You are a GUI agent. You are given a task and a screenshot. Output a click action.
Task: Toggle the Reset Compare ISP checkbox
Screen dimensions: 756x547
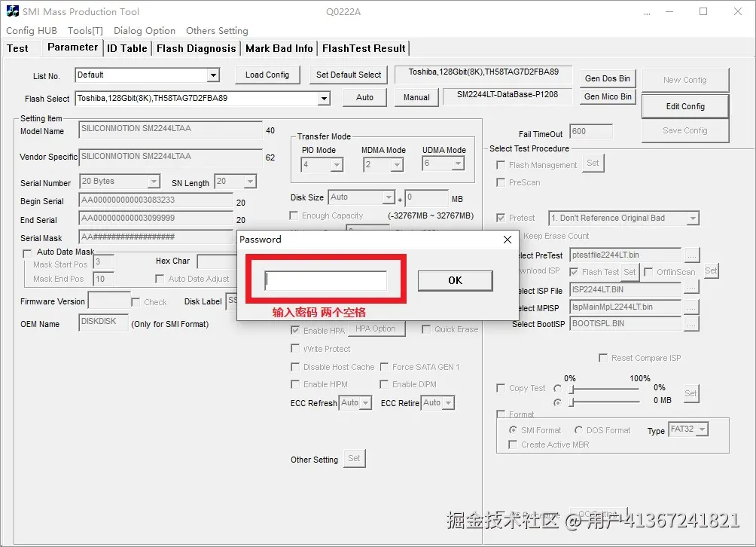tap(602, 357)
